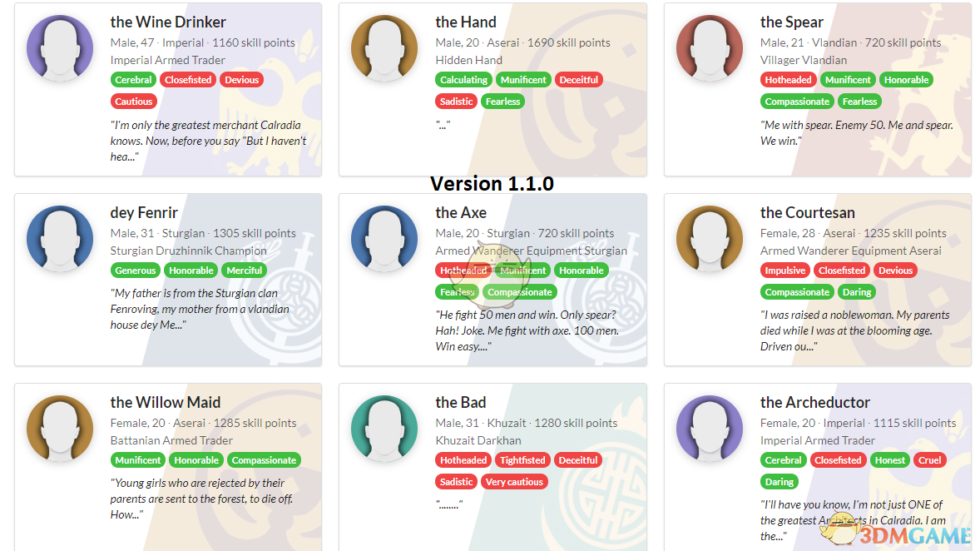Click dey Fenrir's Generous tag
Viewport: 980px width, 551px height.
pyautogui.click(x=135, y=271)
